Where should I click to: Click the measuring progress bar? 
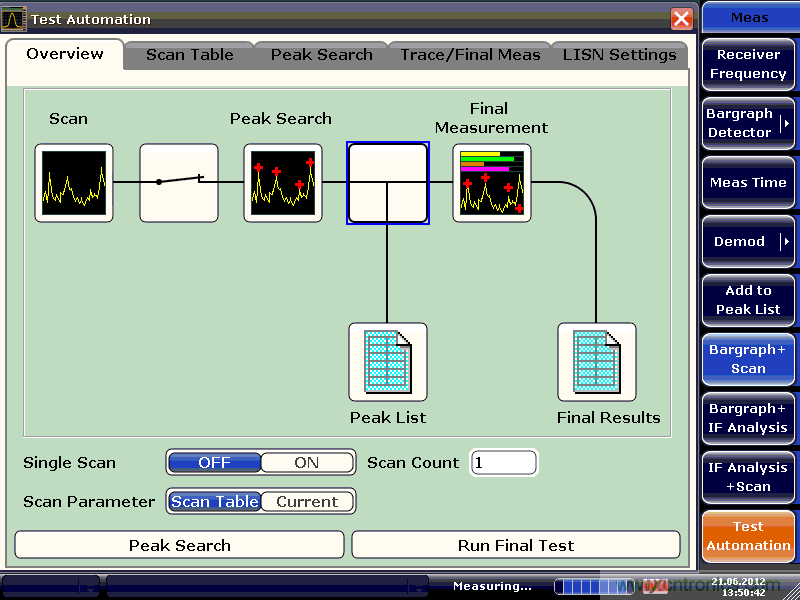tap(593, 586)
